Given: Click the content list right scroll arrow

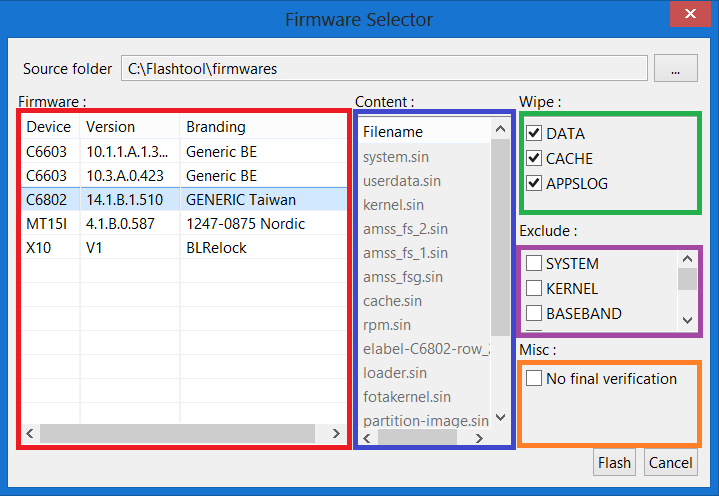Looking at the screenshot, I should point(479,438).
